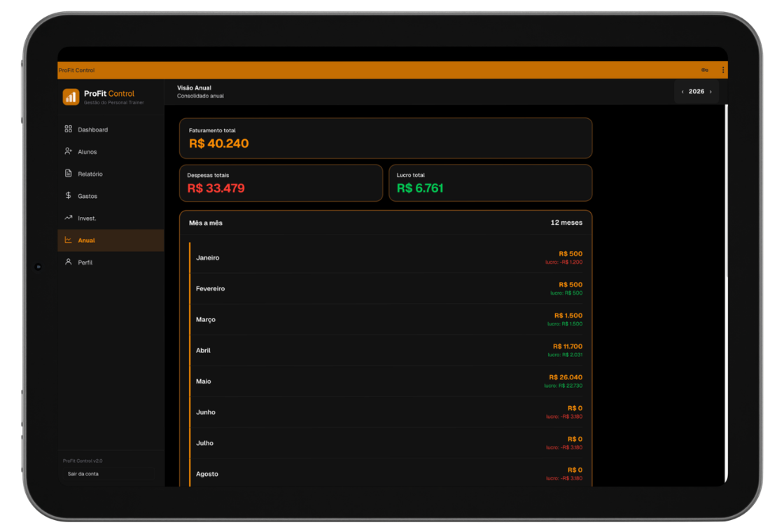This screenshot has height=532, width=784.
Task: Open the Dashboard menu item
Action: pos(111,129)
